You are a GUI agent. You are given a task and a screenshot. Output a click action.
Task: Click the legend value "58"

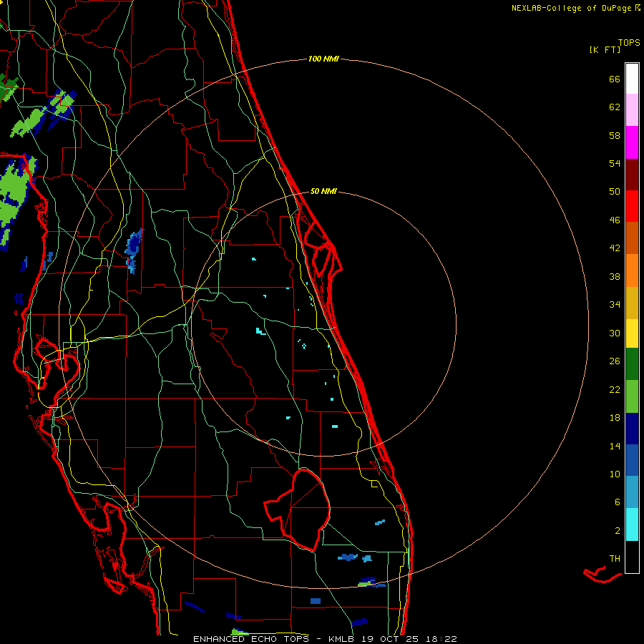tap(615, 135)
